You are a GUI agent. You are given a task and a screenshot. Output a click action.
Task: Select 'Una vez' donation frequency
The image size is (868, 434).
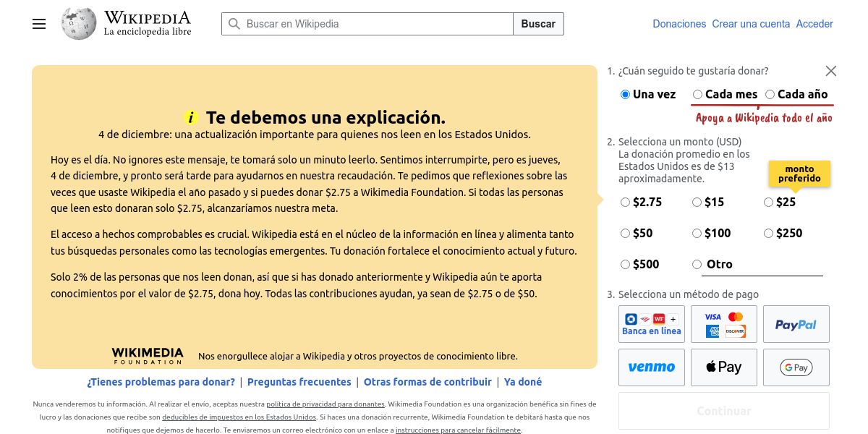pos(626,94)
